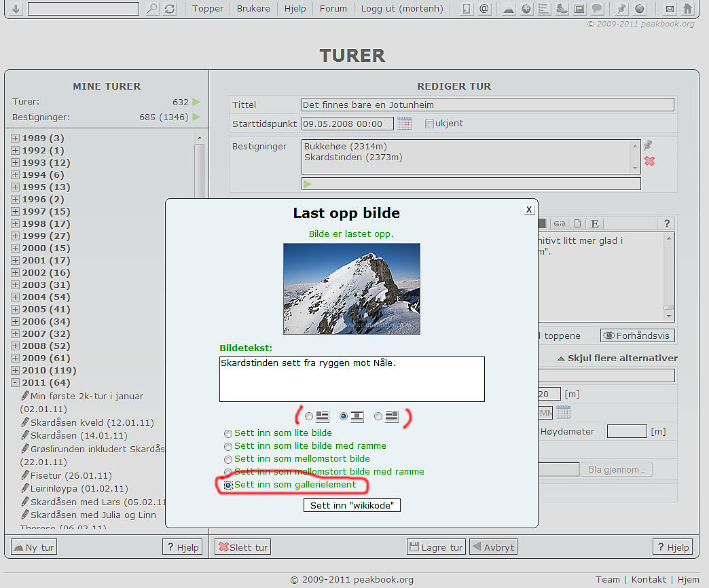Click the 'Sett inn "wikikode"' button

(352, 505)
